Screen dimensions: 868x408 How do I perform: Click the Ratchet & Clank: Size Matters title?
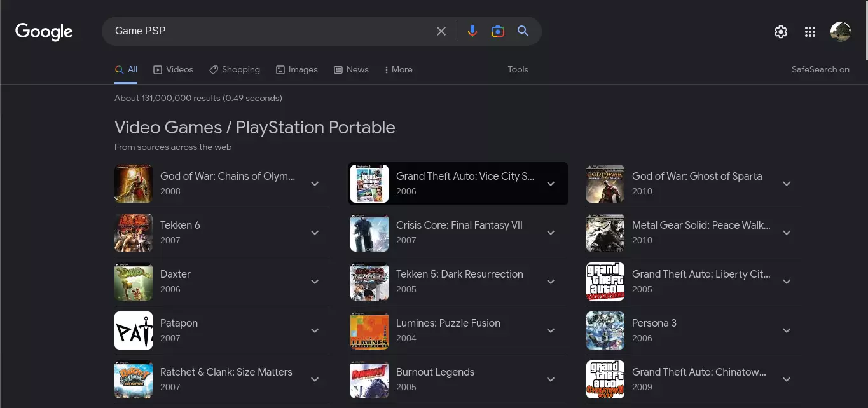(x=226, y=372)
